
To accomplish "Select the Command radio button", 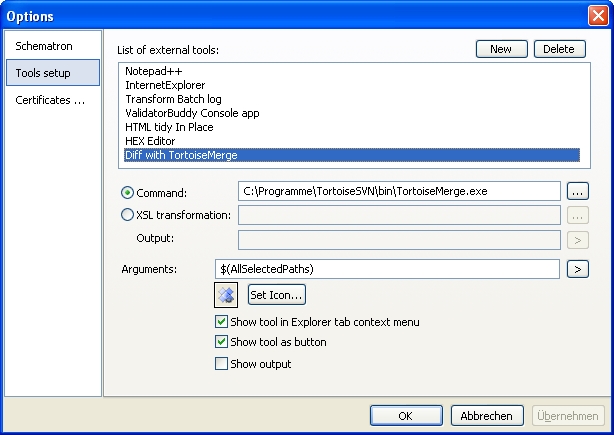I will [127, 193].
